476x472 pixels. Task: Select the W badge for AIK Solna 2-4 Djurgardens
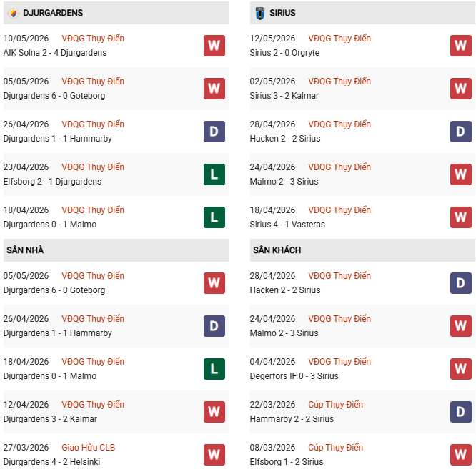point(214,46)
